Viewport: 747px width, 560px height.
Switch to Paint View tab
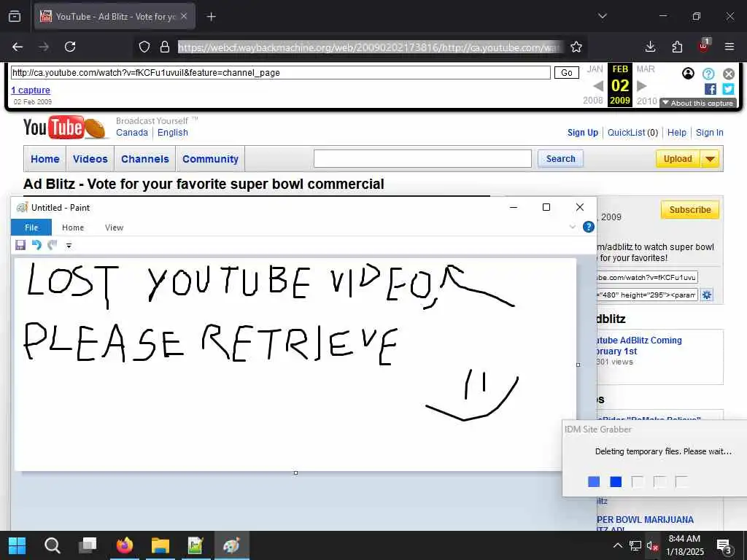click(115, 227)
